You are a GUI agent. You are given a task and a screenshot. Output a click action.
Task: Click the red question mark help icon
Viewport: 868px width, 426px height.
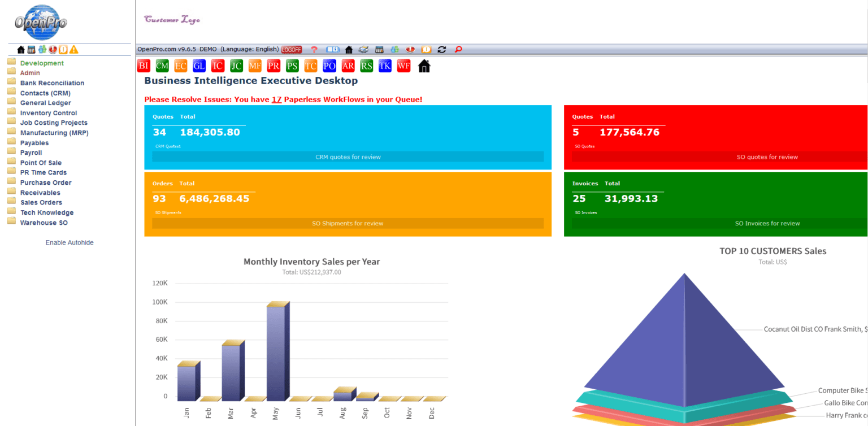click(x=314, y=50)
